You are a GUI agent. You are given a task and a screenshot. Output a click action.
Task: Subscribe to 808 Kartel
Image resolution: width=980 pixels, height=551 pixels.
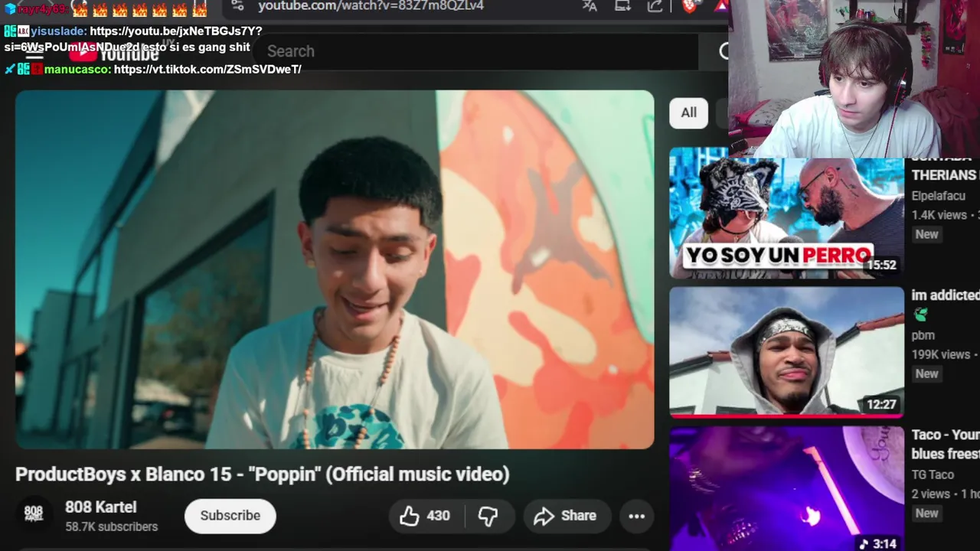pos(230,516)
